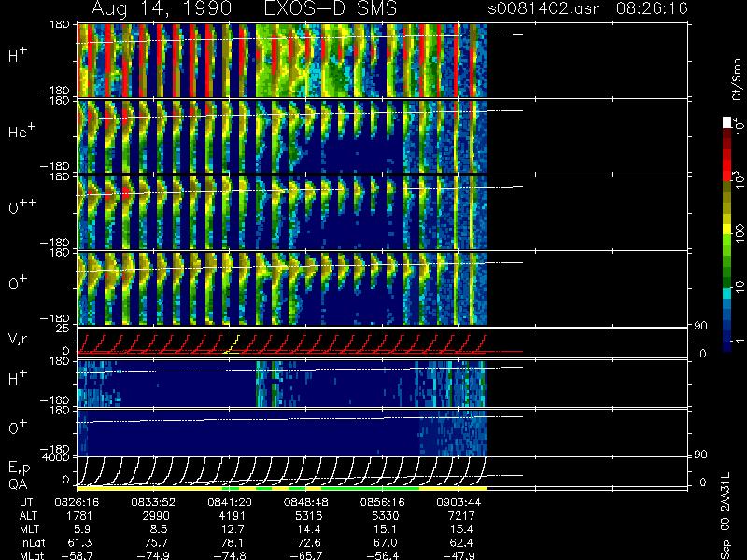
Task: Select the O+ label just above V,r
Action: [x=18, y=283]
